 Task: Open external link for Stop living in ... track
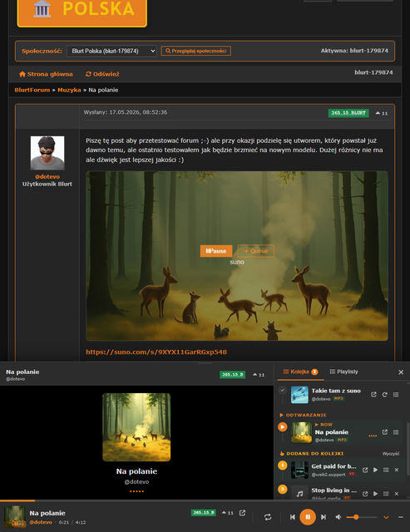click(365, 494)
